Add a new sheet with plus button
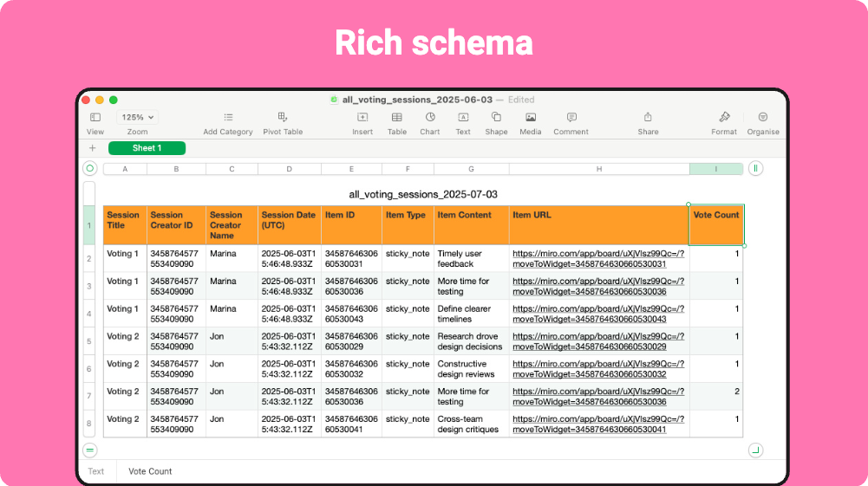The height and width of the screenshot is (486, 868). pos(93,148)
